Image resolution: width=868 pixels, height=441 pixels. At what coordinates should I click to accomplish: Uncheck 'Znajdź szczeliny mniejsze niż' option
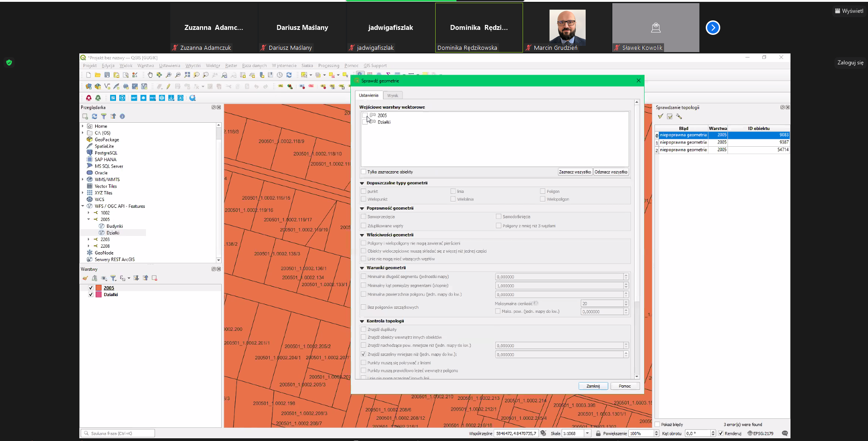364,354
